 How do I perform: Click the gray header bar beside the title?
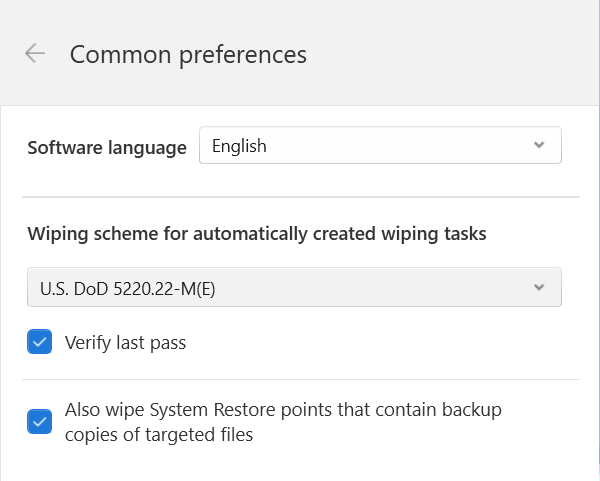(452, 54)
